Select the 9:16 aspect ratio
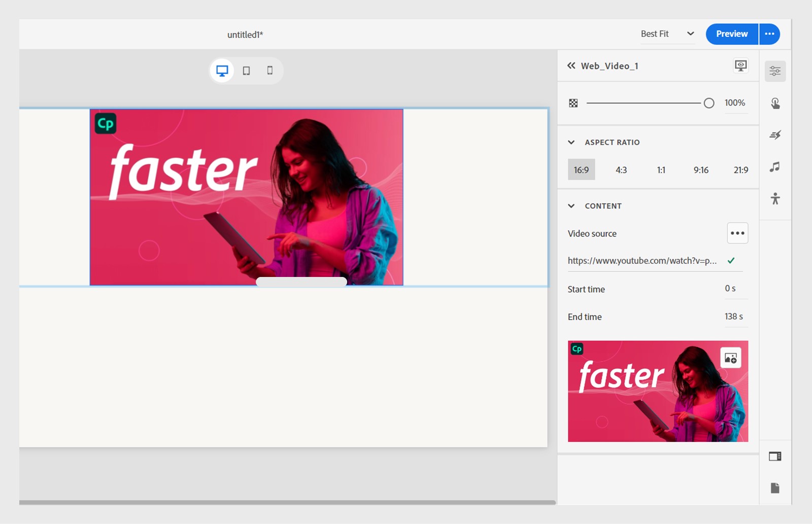The width and height of the screenshot is (812, 524). click(701, 169)
